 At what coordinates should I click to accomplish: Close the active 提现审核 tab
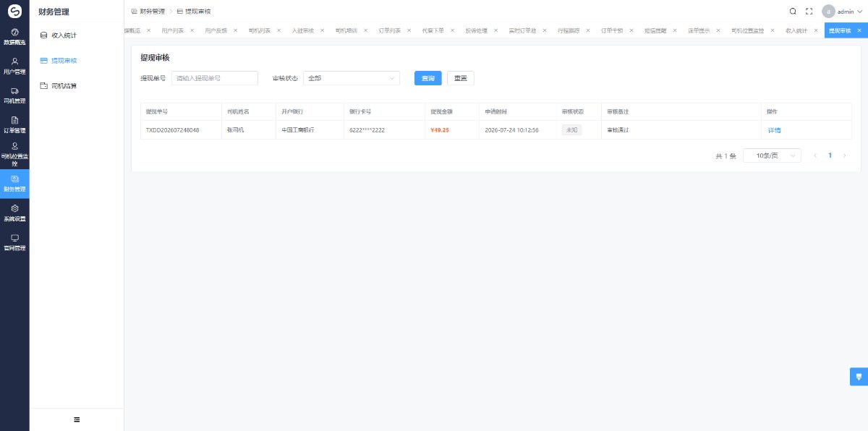tap(859, 30)
